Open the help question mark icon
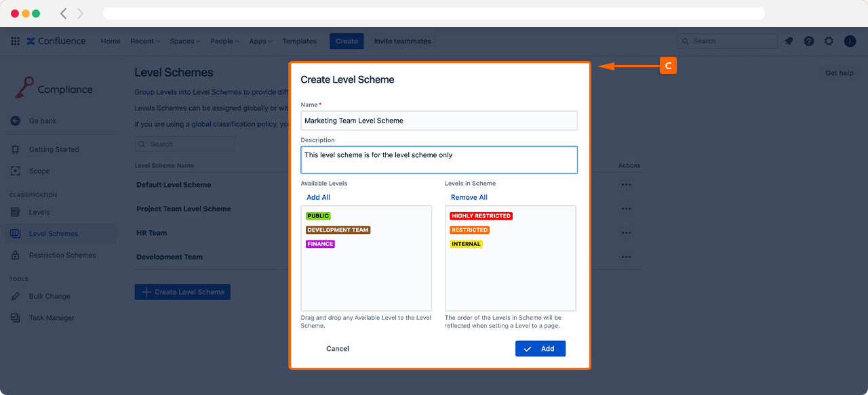 (809, 41)
